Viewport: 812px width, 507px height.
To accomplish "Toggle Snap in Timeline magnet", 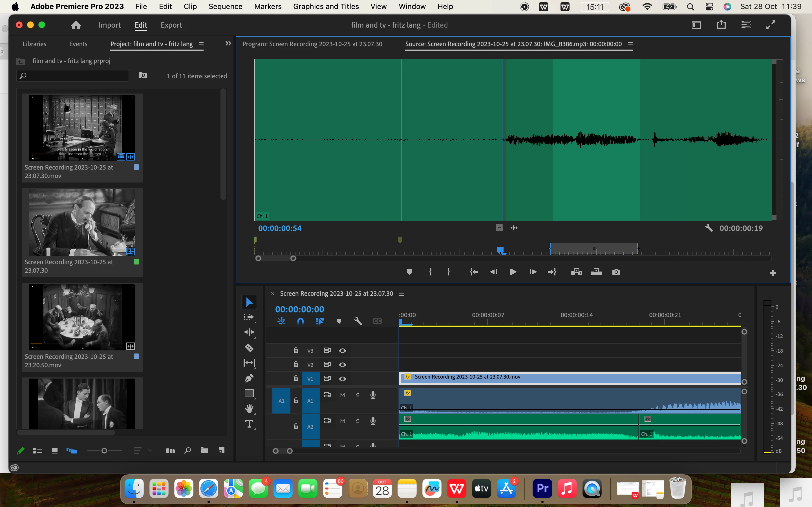I will tap(300, 321).
